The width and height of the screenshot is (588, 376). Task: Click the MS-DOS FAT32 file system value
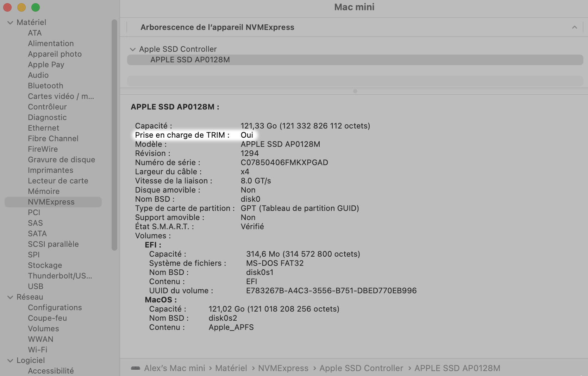275,263
